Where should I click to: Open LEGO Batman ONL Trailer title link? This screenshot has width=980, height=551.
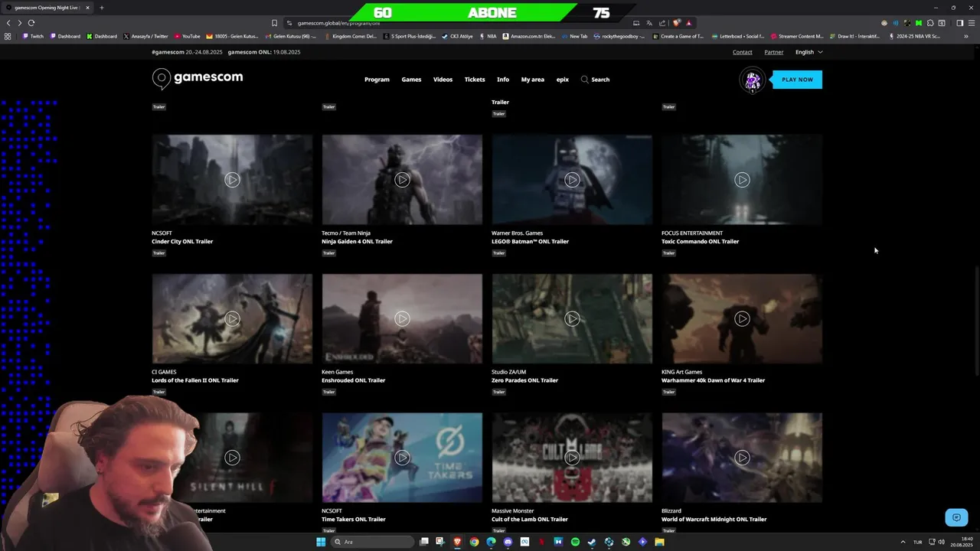[530, 242]
